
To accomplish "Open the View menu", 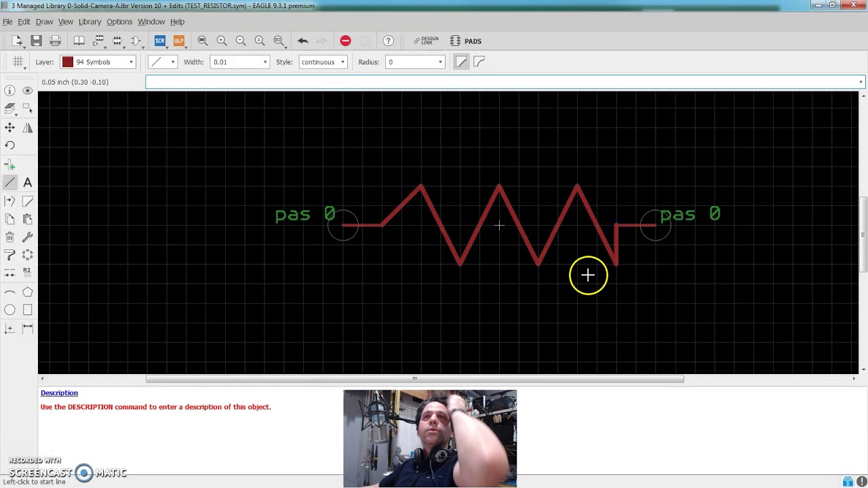I will 66,22.
